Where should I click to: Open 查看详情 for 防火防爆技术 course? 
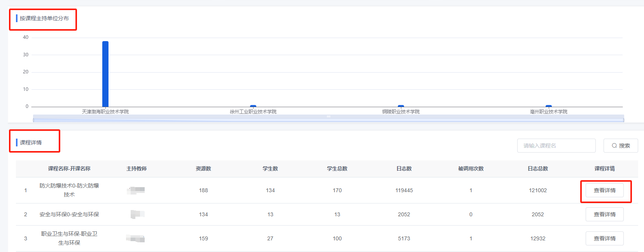click(604, 190)
